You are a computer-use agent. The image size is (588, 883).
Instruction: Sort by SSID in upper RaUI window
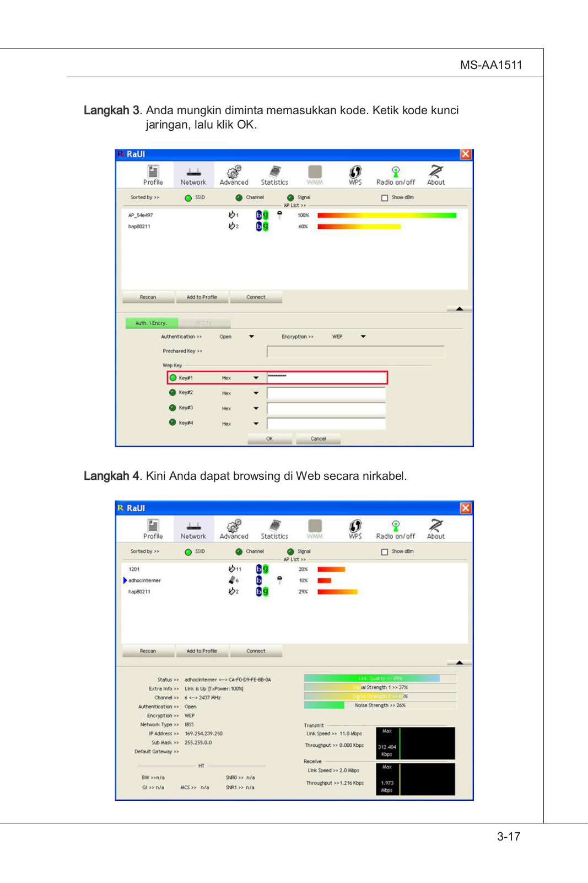coord(188,198)
